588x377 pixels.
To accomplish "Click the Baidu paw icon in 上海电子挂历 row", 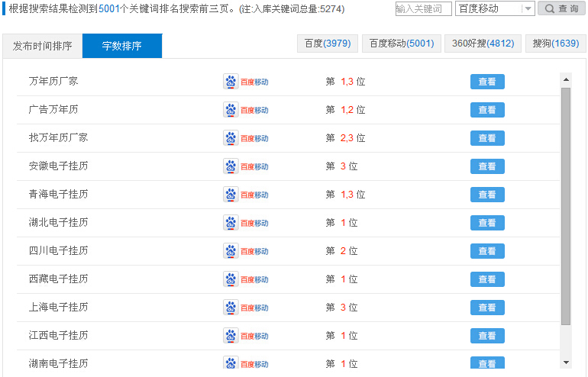I will pyautogui.click(x=231, y=308).
